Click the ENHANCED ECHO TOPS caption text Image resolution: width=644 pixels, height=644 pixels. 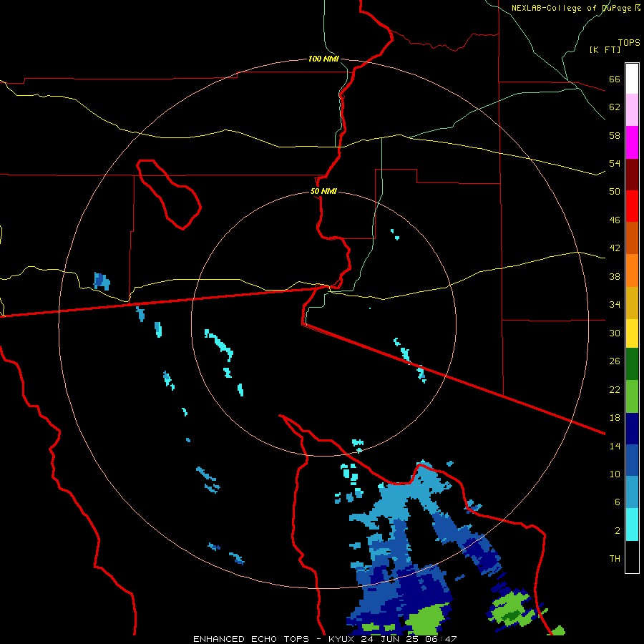pyautogui.click(x=251, y=639)
